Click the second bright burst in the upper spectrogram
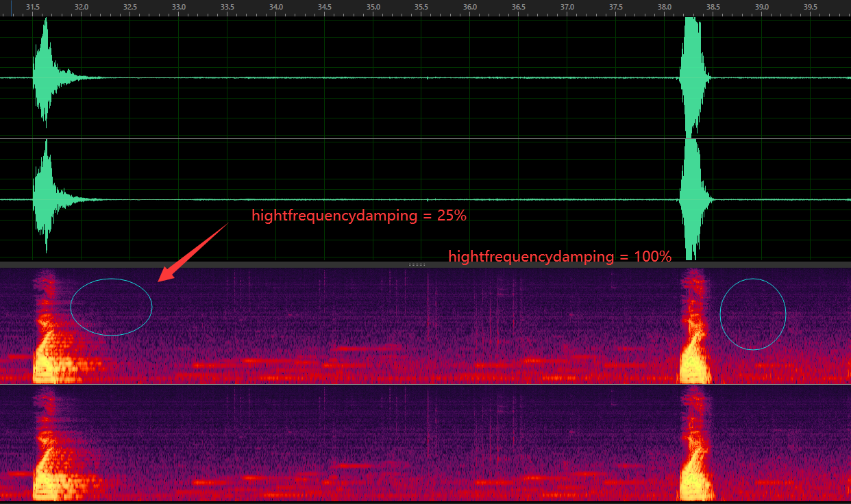The height and width of the screenshot is (504, 851). (695, 327)
